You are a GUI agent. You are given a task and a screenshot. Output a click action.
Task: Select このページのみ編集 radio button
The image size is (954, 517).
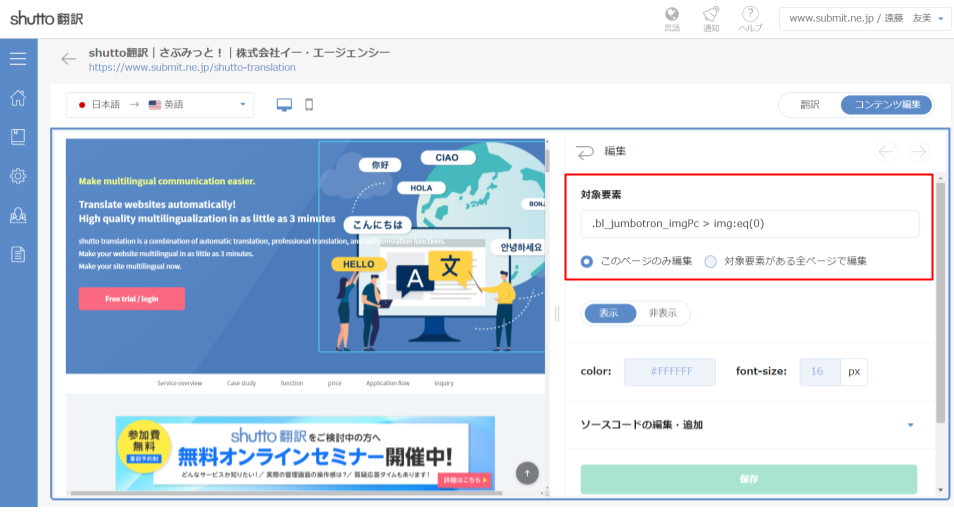pos(587,262)
